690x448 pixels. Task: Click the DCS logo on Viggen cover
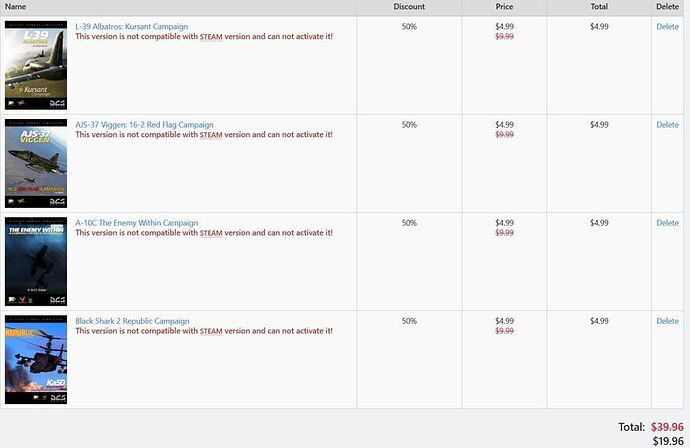coord(58,202)
